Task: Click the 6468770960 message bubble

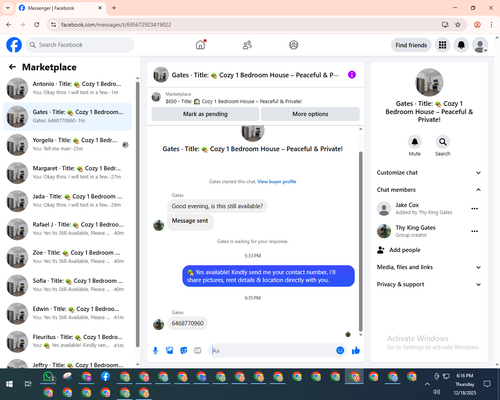Action: click(x=188, y=323)
